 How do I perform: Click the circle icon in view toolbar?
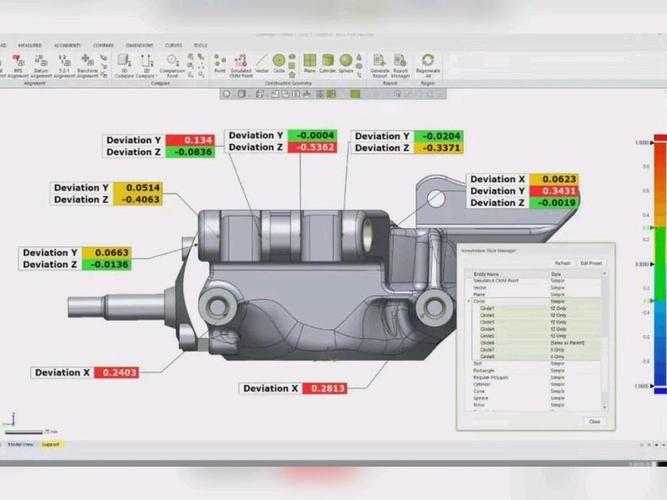click(227, 94)
